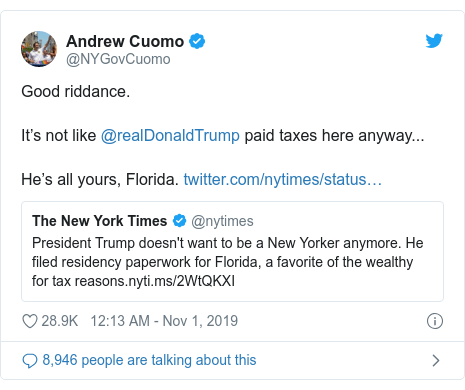This screenshot has width=465, height=390.
Task: Click The New York Times verified badge
Action: pyautogui.click(x=179, y=221)
